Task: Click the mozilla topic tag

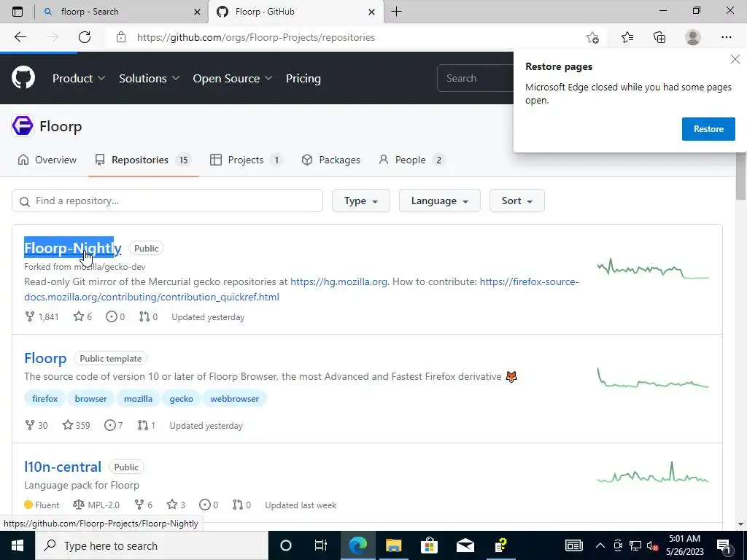Action: pyautogui.click(x=138, y=399)
